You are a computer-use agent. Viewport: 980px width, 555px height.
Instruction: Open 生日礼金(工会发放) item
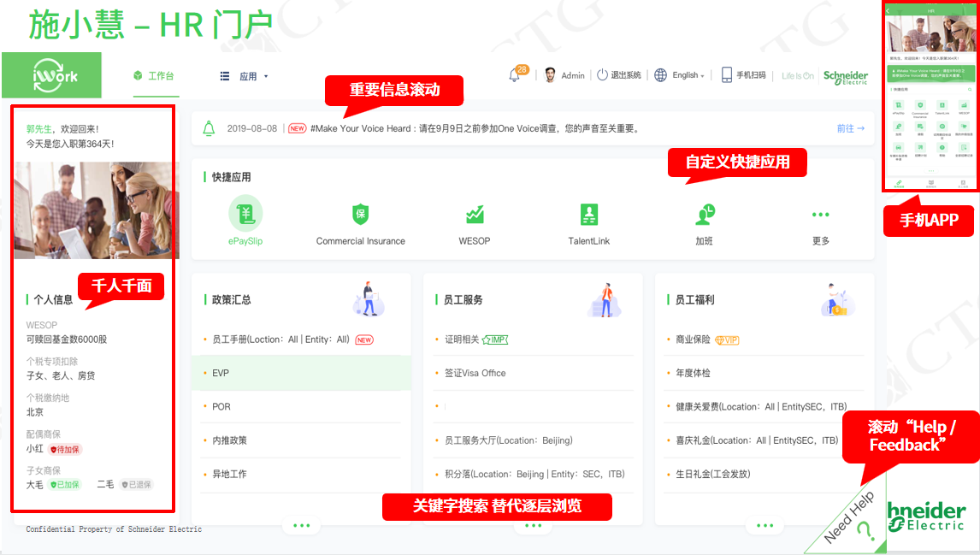(712, 474)
